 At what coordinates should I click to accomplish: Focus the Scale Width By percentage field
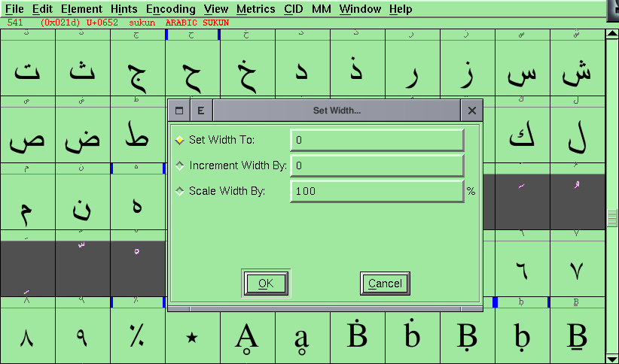tap(377, 191)
